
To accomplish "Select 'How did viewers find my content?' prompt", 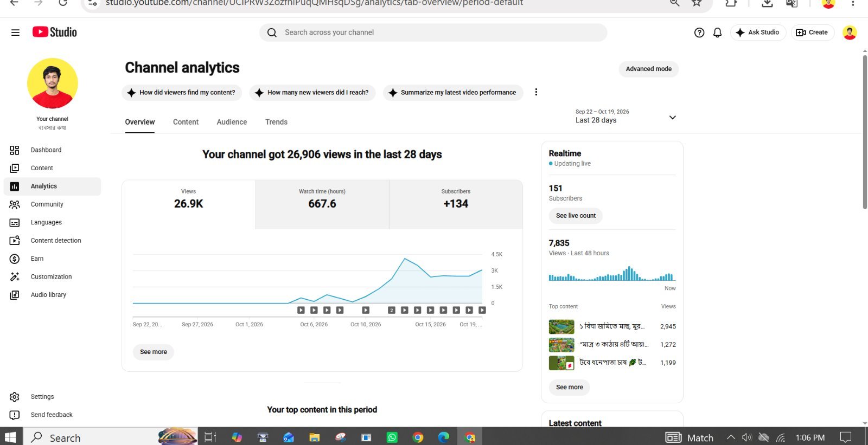I will (182, 93).
